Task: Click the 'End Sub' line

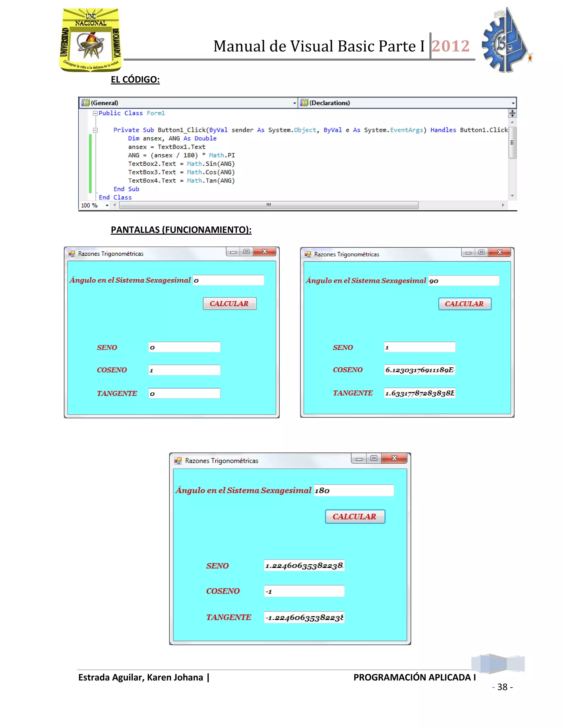Action: (126, 189)
